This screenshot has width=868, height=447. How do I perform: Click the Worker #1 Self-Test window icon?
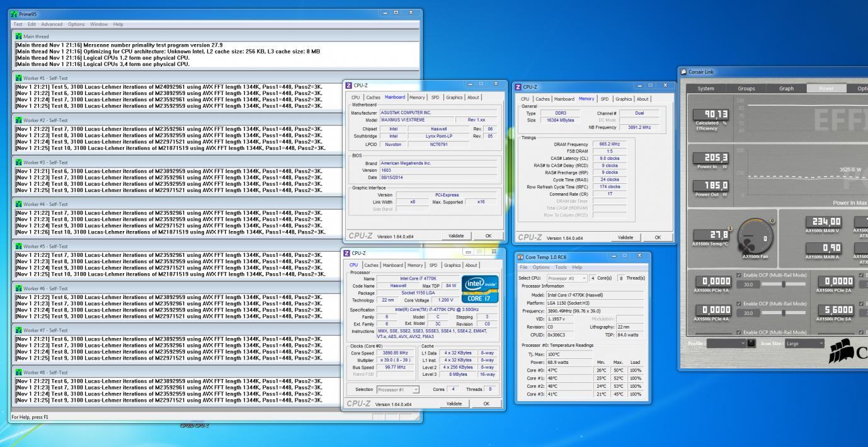[x=19, y=78]
